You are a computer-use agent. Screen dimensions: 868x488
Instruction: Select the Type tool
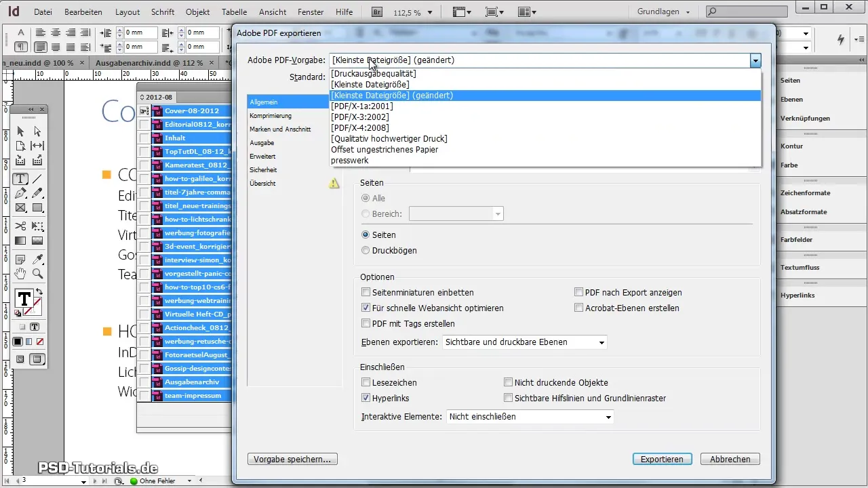click(x=20, y=179)
